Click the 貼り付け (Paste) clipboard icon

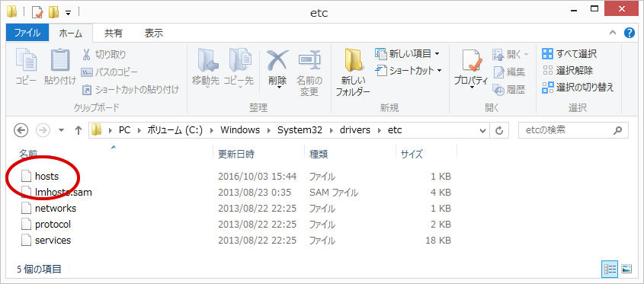60,59
